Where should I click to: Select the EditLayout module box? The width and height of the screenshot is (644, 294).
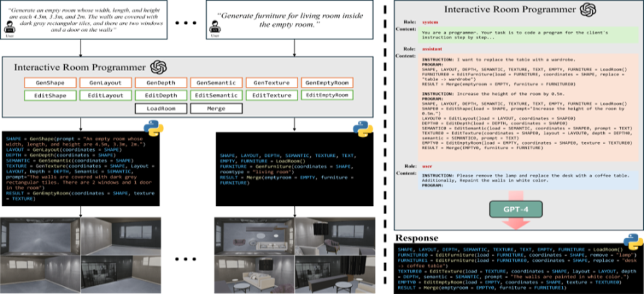click(105, 96)
